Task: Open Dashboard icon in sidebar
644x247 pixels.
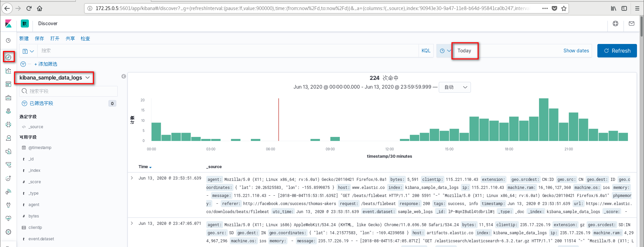Action: coord(8,84)
